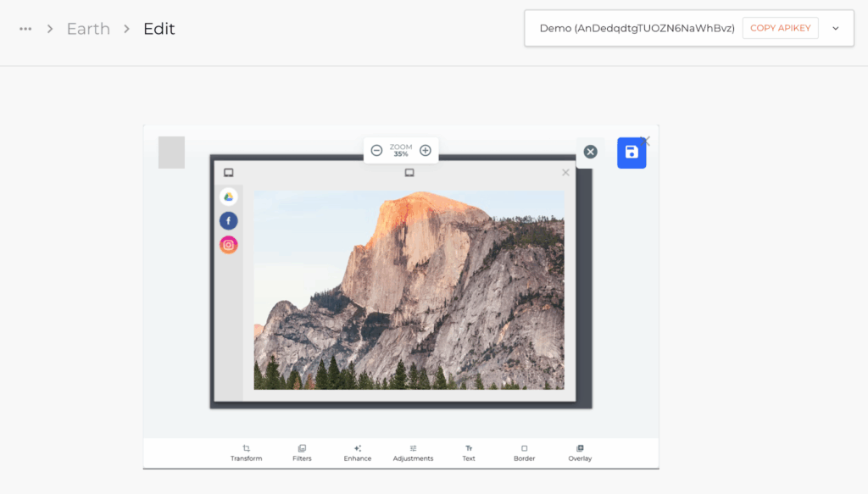Click the Edit breadcrumb label
Screen dimensions: 868x494
click(x=159, y=29)
